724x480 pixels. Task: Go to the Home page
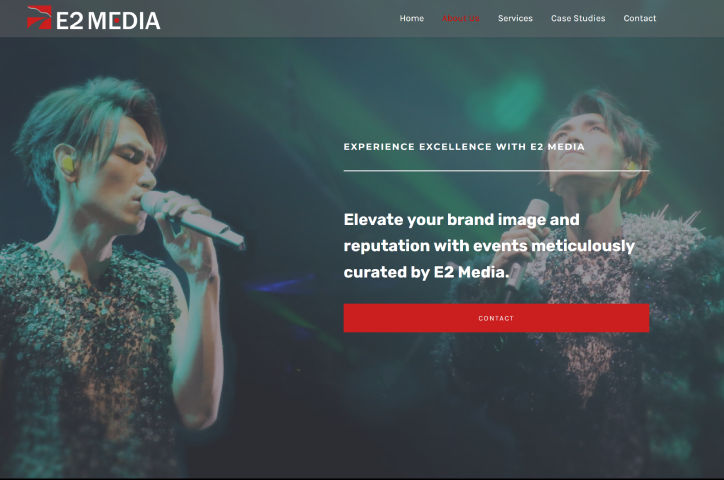point(411,18)
